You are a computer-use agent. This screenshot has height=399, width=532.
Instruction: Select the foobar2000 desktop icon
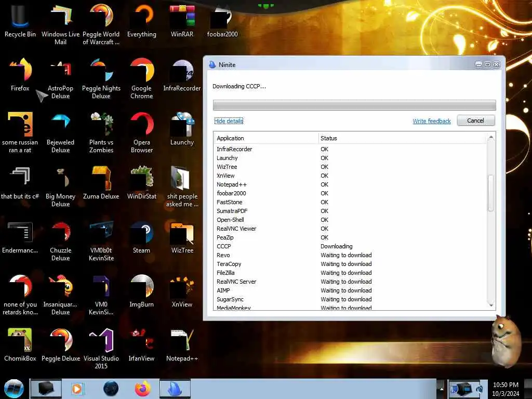coord(222,21)
